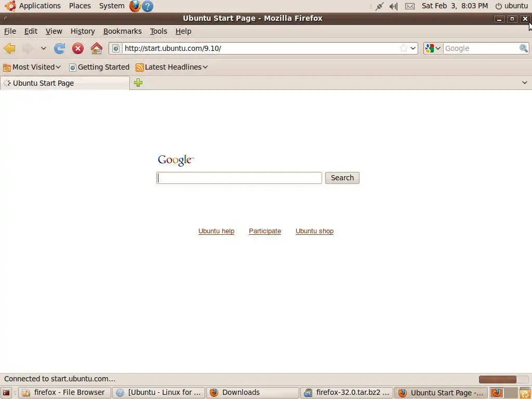Click the site identity icon in address bar

click(116, 48)
